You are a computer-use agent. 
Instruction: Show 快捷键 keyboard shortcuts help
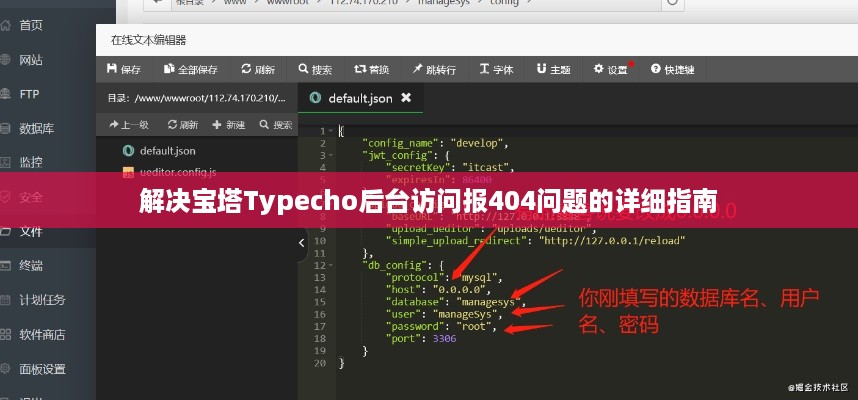coord(673,69)
